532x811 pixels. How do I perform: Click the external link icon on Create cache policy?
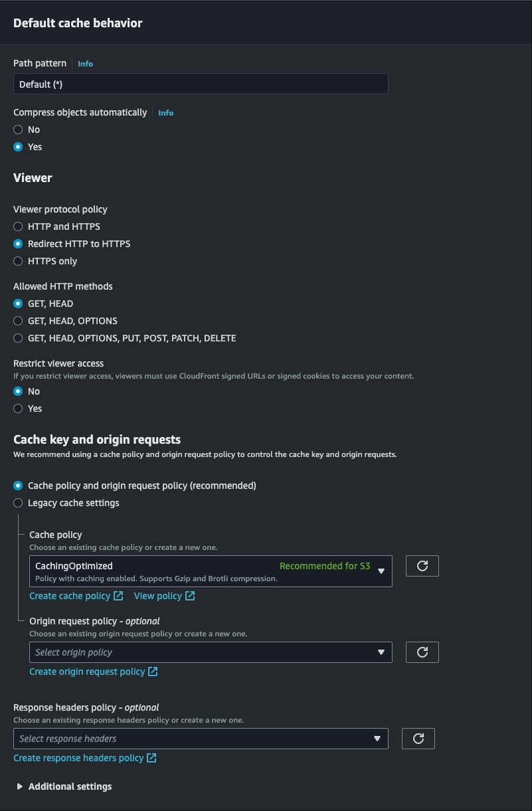click(x=120, y=595)
